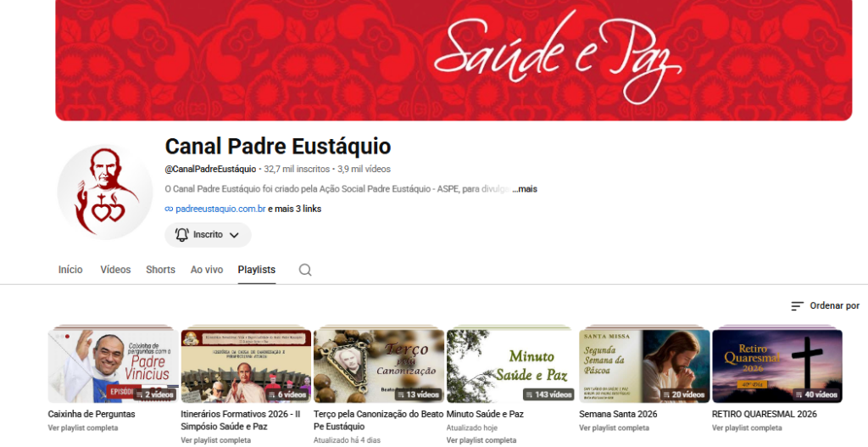Click the Canal Padre Eustáquio avatar logo

[x=105, y=193]
